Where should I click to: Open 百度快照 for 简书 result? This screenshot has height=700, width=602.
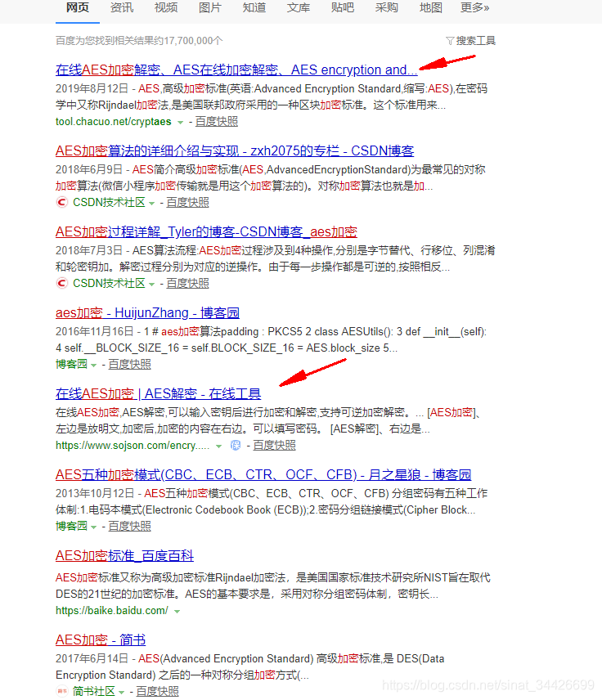pos(157,691)
